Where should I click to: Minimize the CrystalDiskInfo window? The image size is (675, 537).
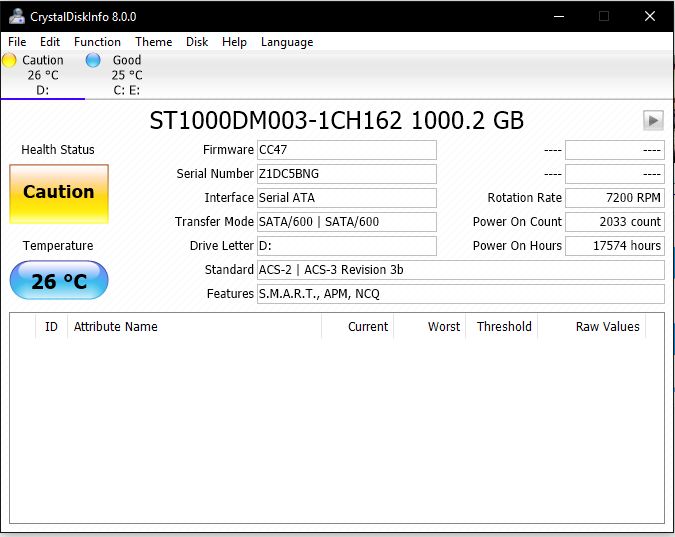[559, 16]
